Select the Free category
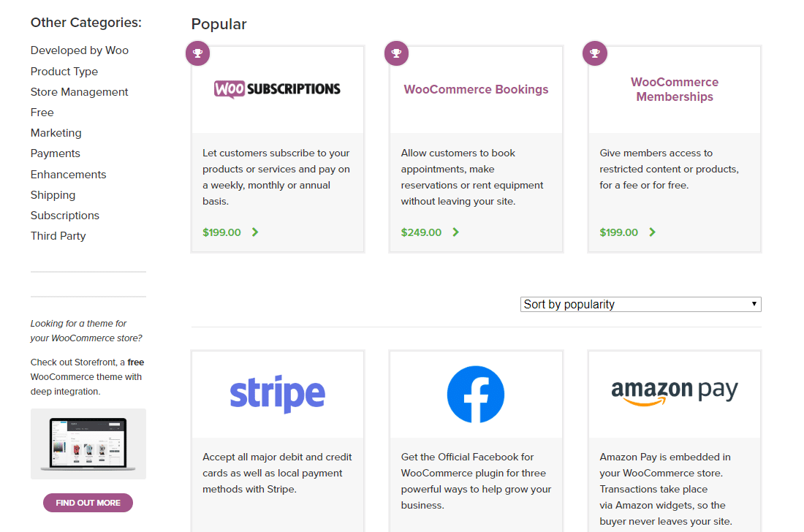The image size is (804, 532). click(42, 113)
